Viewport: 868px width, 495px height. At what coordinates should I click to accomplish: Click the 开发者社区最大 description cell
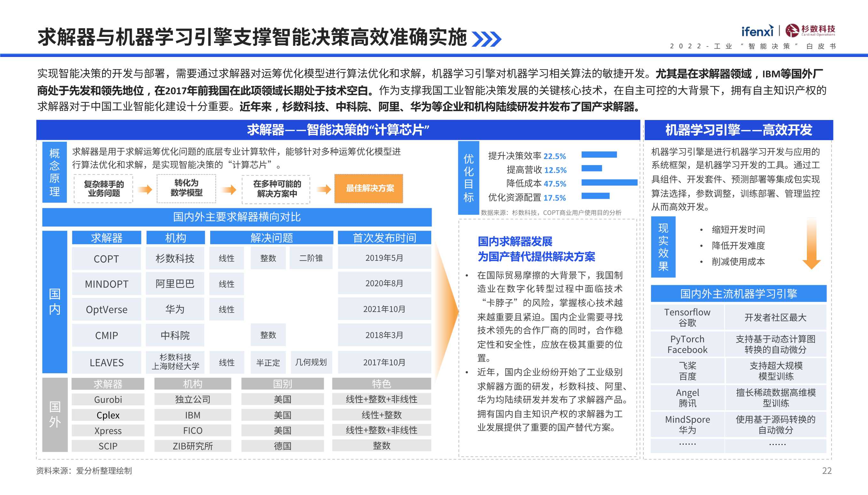tap(776, 317)
